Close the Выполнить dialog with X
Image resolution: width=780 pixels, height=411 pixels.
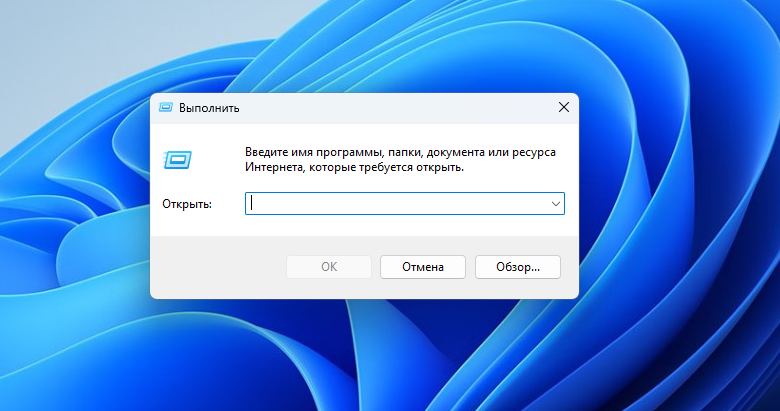[x=564, y=107]
